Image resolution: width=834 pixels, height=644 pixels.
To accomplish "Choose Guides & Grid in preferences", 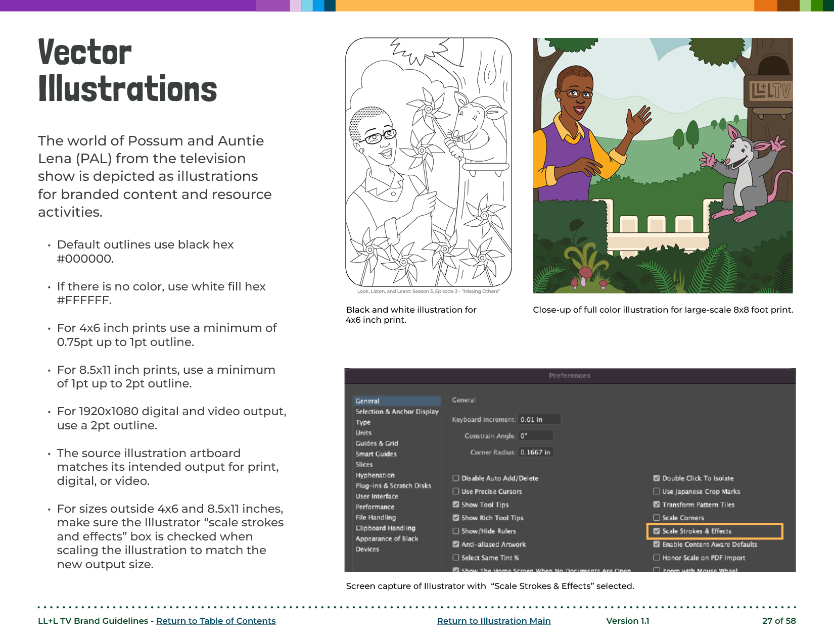I will click(377, 443).
